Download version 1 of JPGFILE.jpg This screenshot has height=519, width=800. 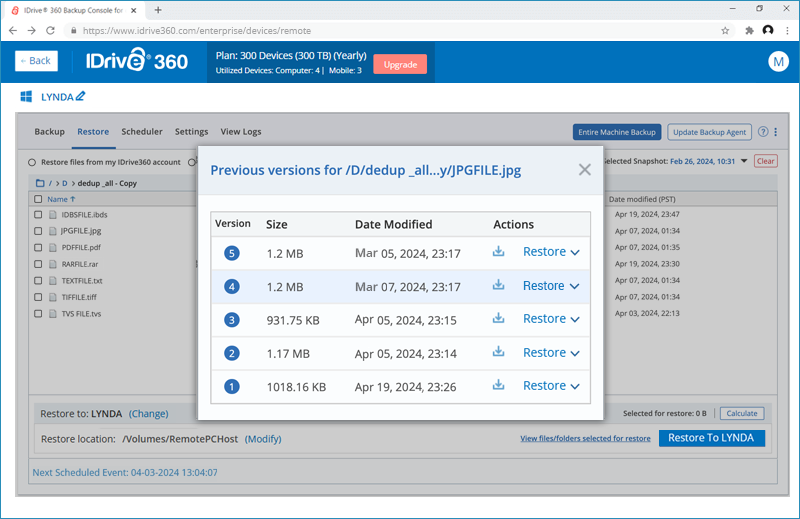(498, 386)
